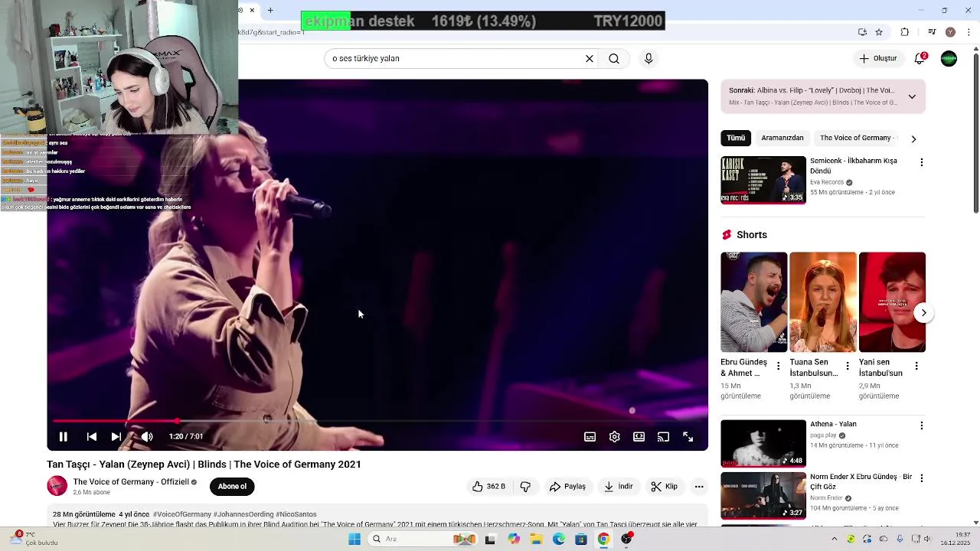
Task: Dislike the video with thumbs down
Action: click(525, 486)
